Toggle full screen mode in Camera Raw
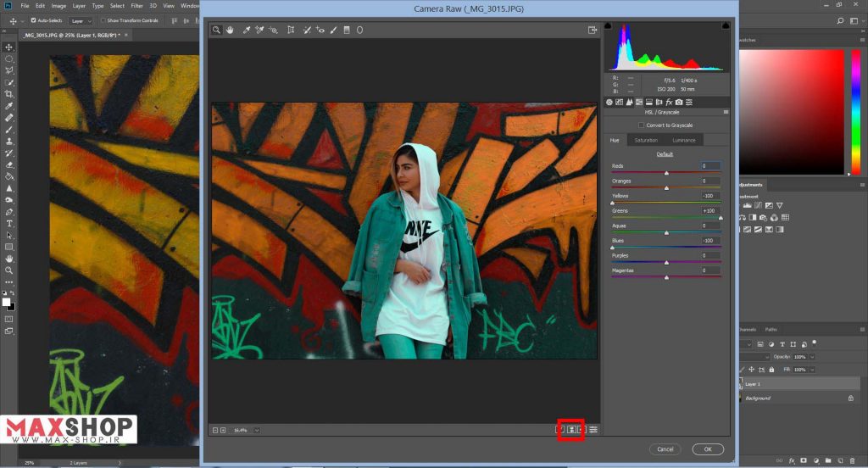 coord(593,30)
